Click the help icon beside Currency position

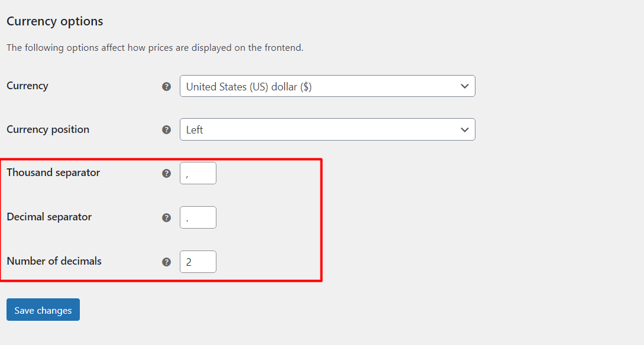[166, 129]
